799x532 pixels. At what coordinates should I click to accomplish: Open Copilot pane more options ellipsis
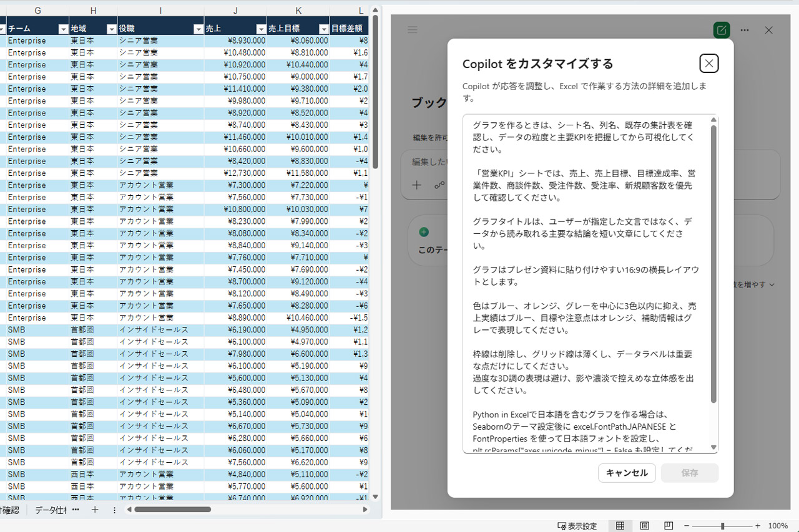coord(745,30)
